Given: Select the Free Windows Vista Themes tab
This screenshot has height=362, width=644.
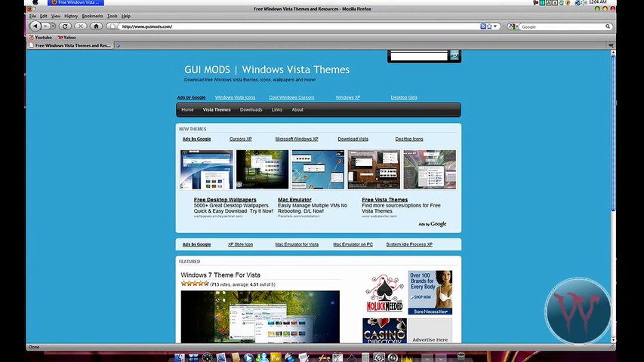Looking at the screenshot, I should (69, 45).
